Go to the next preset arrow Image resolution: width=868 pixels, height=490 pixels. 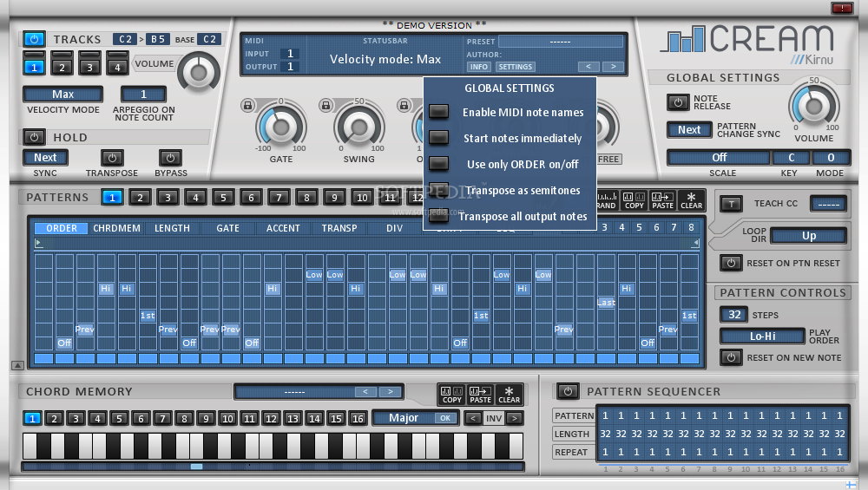pos(613,67)
